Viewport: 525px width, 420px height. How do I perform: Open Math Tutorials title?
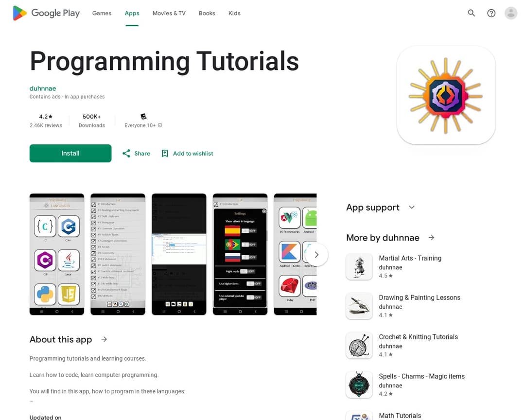point(400,416)
